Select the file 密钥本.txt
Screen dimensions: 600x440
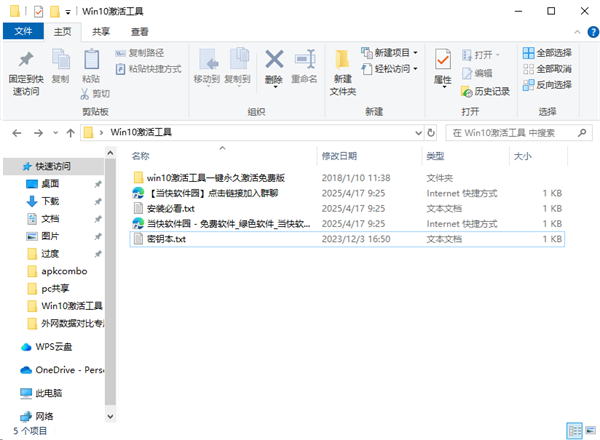(x=347, y=239)
